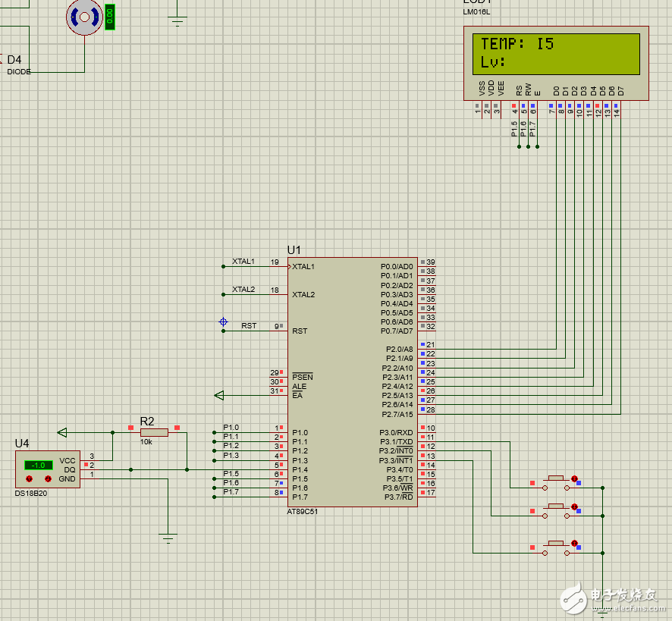Click the power terminal arrow left of R2
The image size is (672, 621).
(x=62, y=432)
